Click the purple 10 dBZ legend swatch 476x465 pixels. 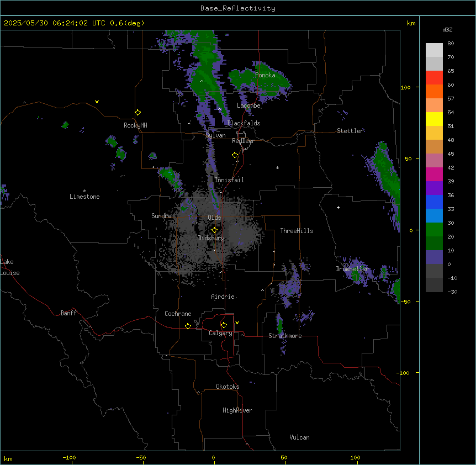tap(434, 257)
